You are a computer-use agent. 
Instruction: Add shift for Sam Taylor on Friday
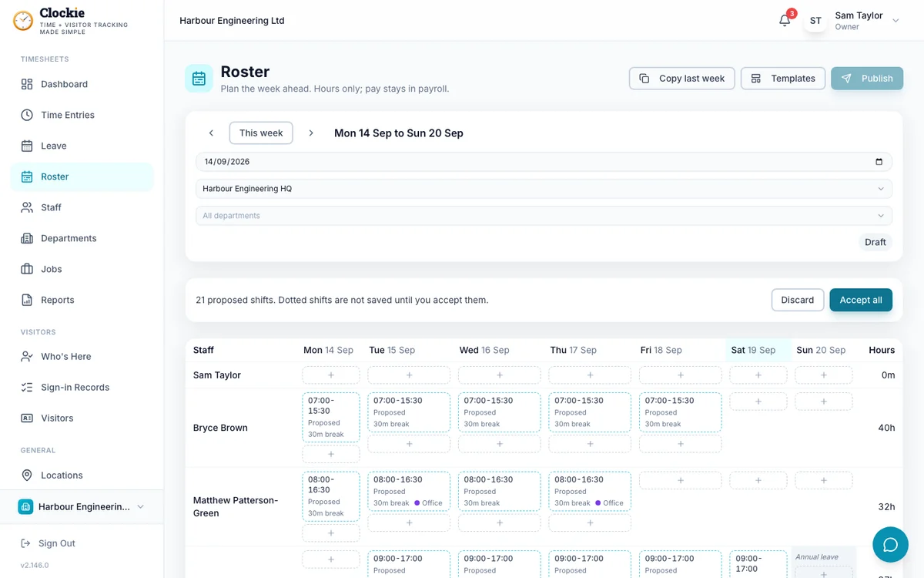pyautogui.click(x=681, y=375)
